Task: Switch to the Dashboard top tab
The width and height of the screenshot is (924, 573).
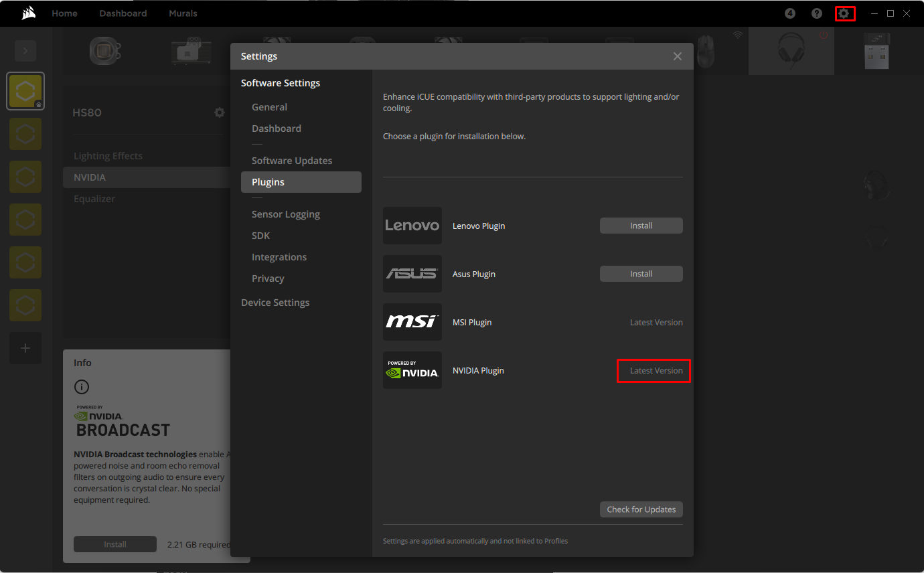Action: (123, 13)
